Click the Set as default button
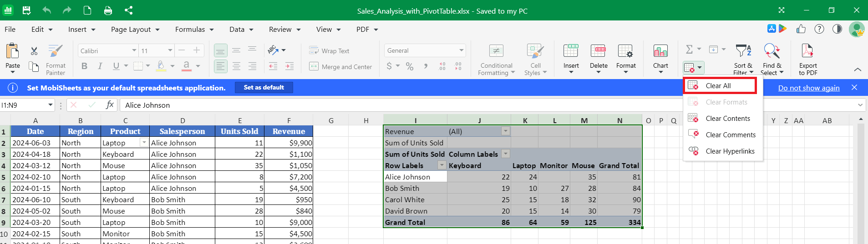This screenshot has height=244, width=868. pyautogui.click(x=264, y=87)
